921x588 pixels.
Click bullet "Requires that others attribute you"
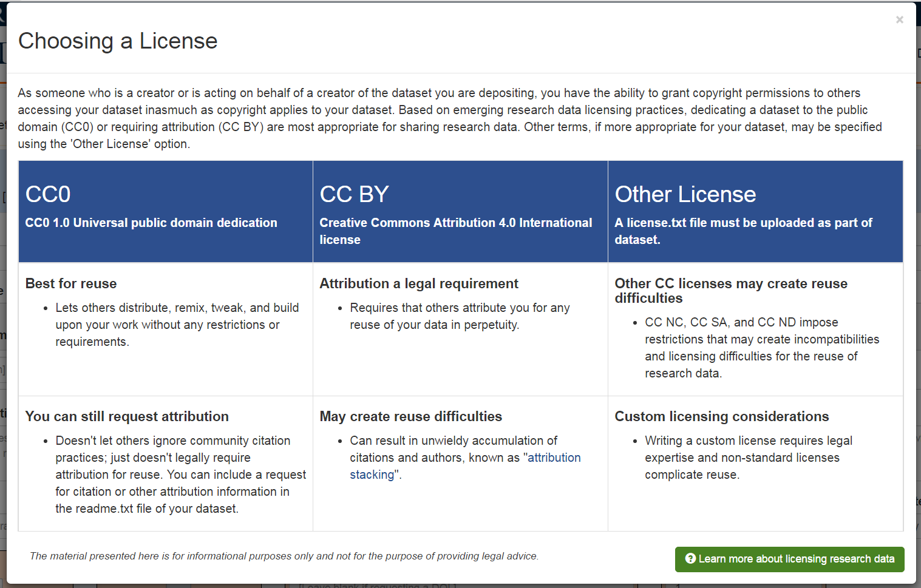(x=460, y=316)
